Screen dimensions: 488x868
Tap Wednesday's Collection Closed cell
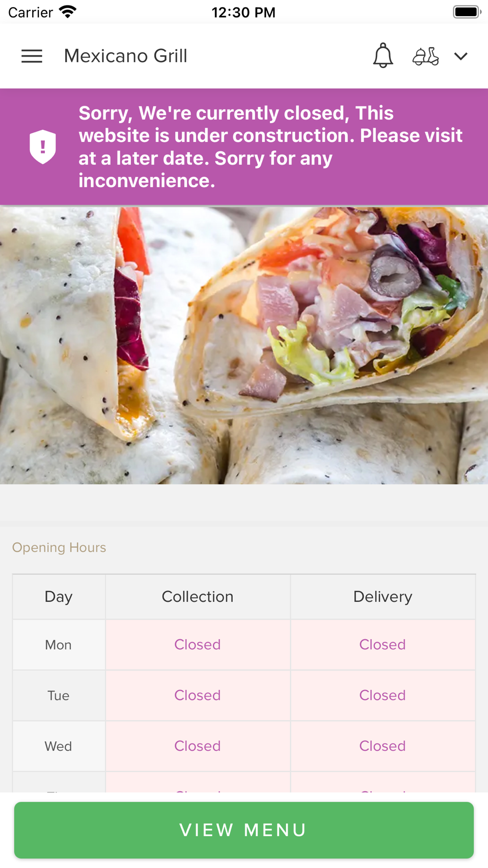pyautogui.click(x=198, y=746)
